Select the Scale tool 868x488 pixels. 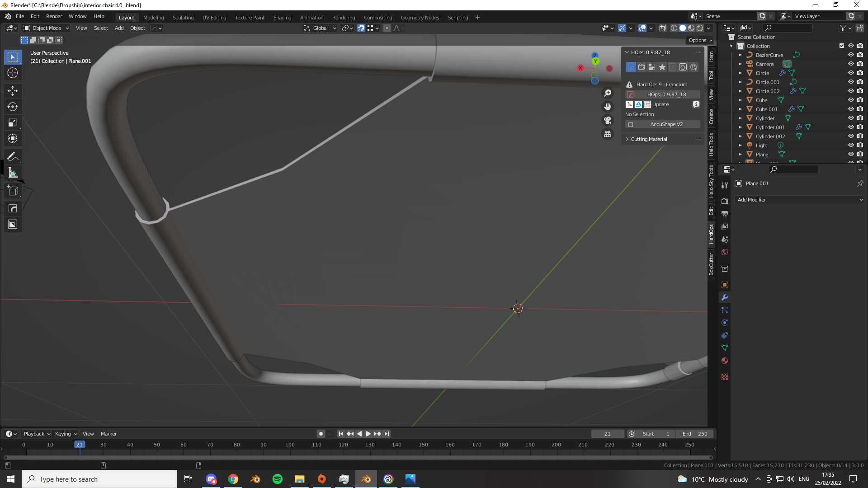pyautogui.click(x=13, y=122)
